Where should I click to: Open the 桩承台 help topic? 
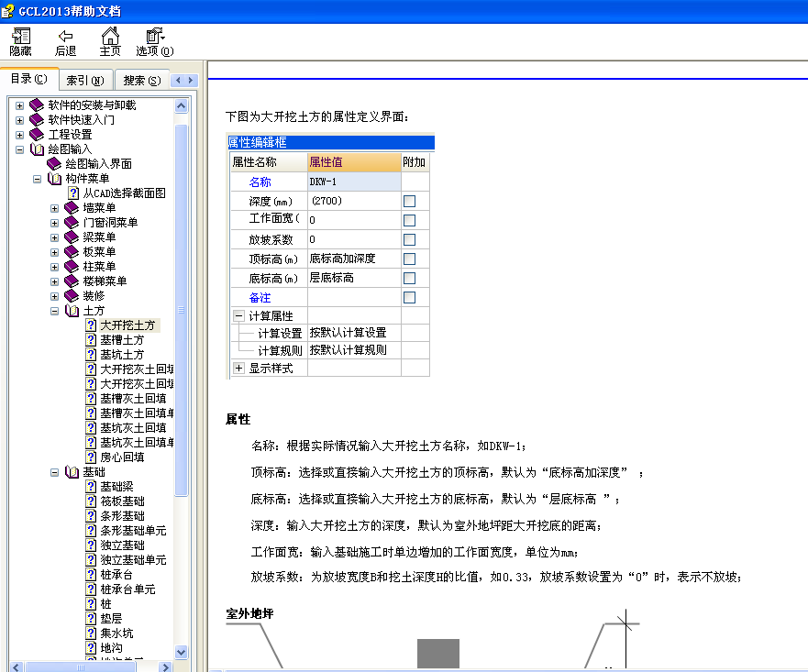coord(116,575)
